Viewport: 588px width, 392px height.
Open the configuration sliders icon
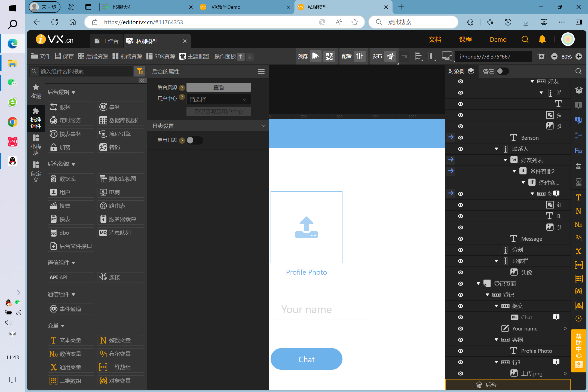point(360,56)
